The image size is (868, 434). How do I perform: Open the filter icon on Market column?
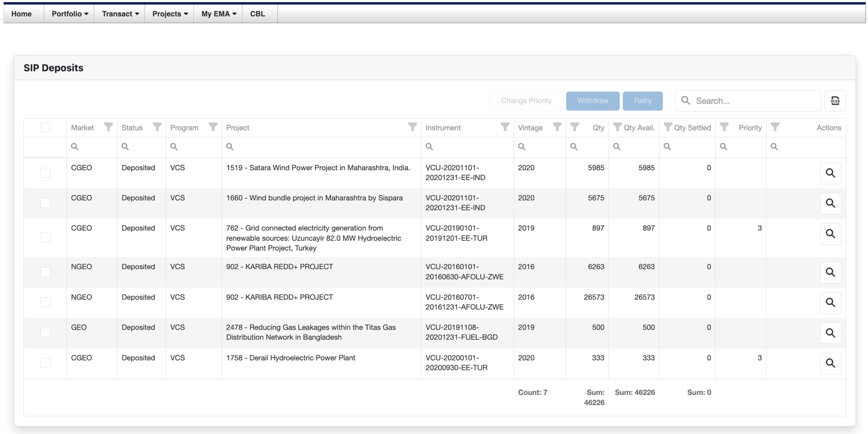(x=108, y=127)
